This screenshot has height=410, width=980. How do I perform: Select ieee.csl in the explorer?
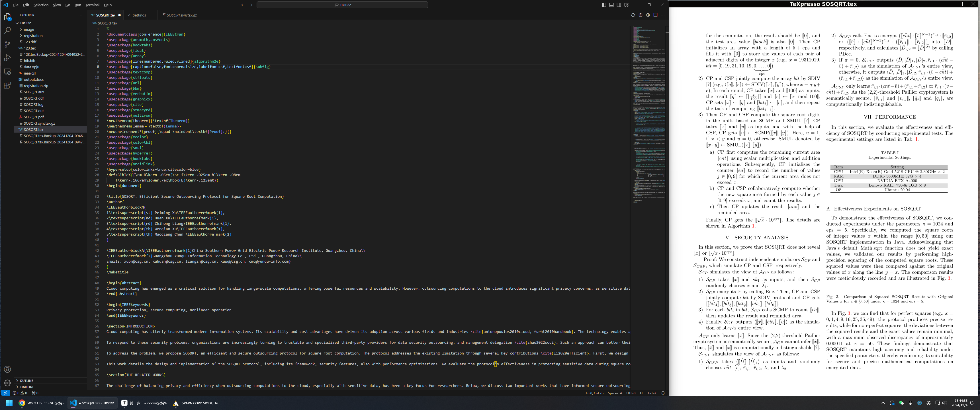pos(51,73)
